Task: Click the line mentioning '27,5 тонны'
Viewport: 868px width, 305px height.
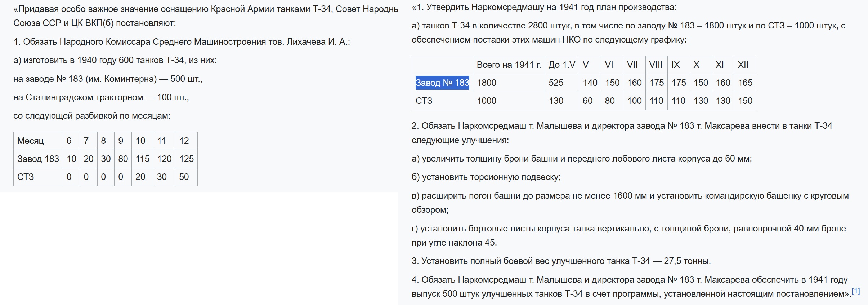Action: [561, 261]
